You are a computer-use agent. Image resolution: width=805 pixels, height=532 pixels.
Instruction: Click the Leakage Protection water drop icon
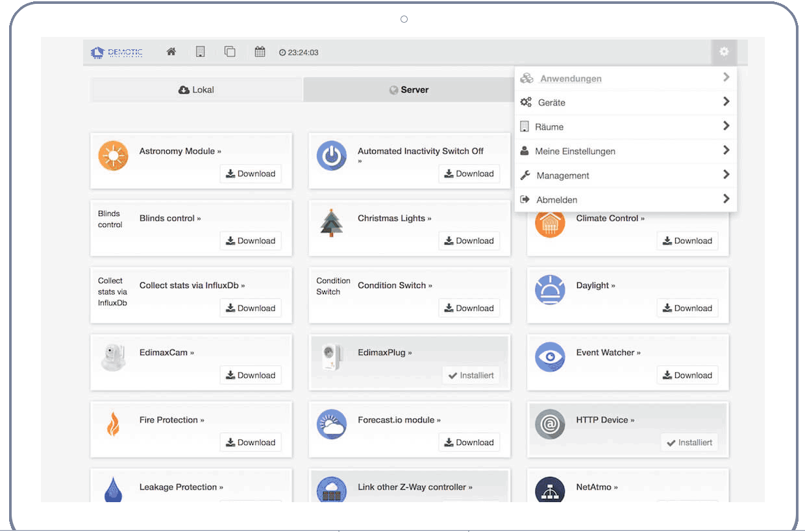coord(113,489)
